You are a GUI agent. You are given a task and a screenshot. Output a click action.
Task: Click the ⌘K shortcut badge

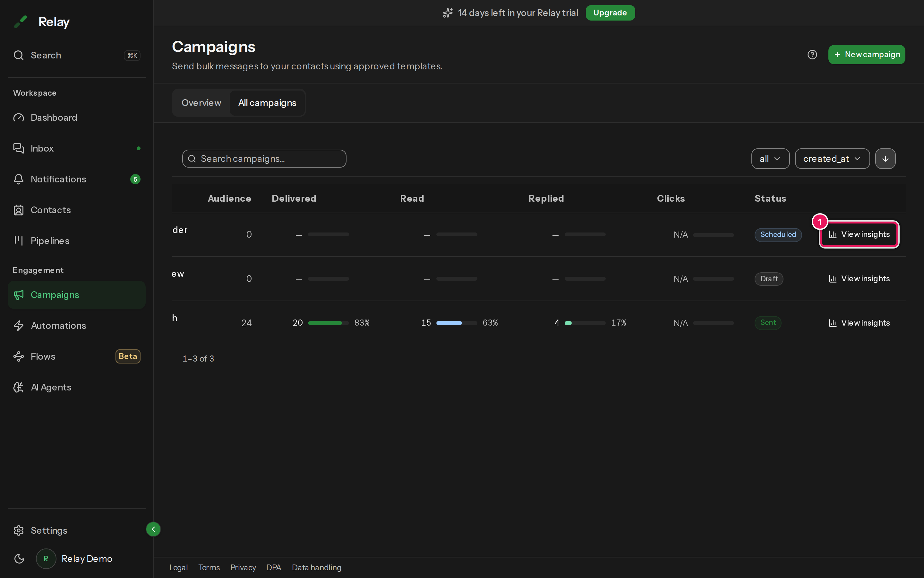(x=132, y=56)
